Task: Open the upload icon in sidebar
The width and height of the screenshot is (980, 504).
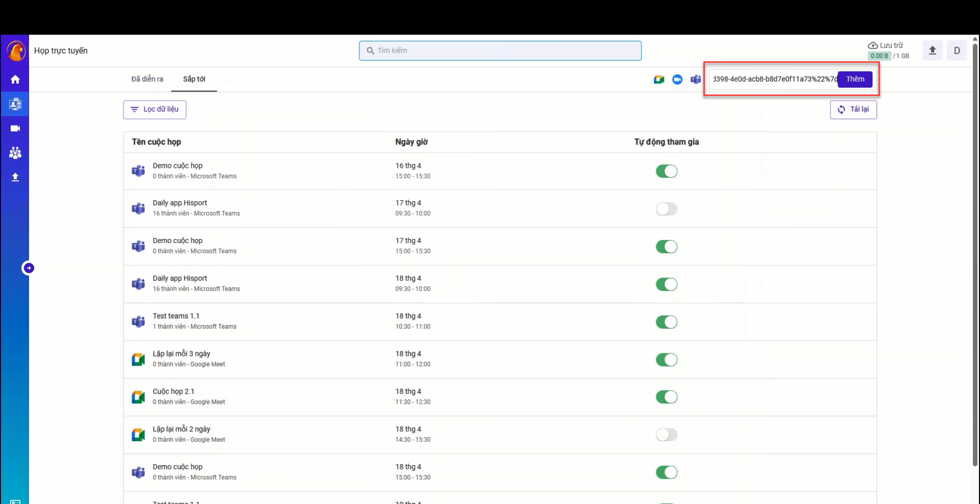Action: (x=15, y=177)
